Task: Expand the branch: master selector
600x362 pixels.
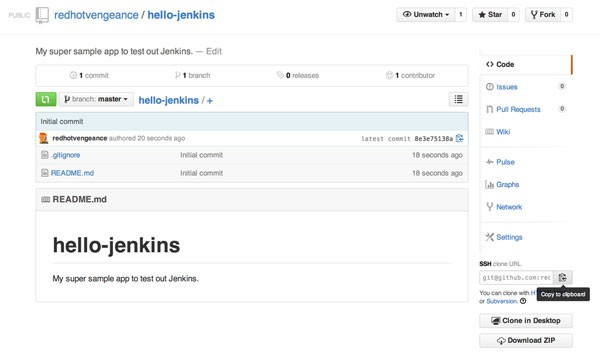Action: tap(96, 99)
